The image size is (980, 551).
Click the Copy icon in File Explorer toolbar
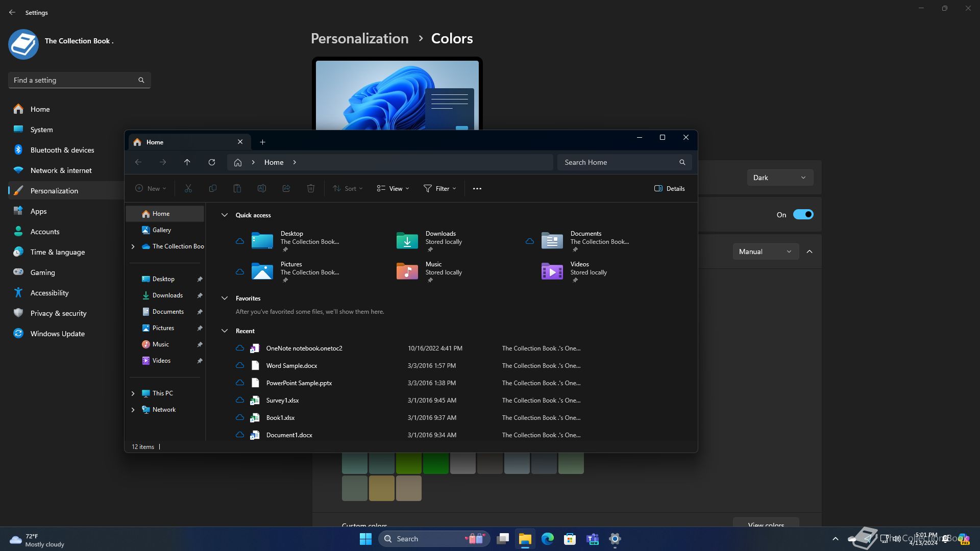pyautogui.click(x=213, y=188)
